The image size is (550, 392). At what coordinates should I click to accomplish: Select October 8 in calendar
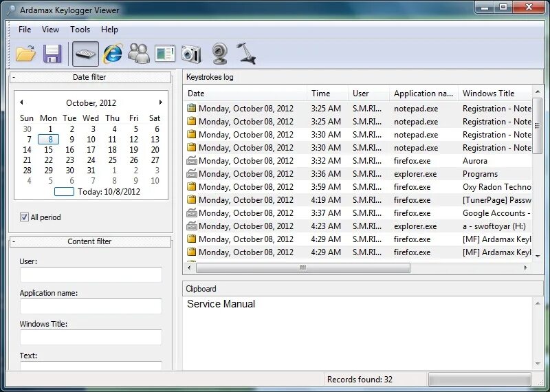[48, 140]
